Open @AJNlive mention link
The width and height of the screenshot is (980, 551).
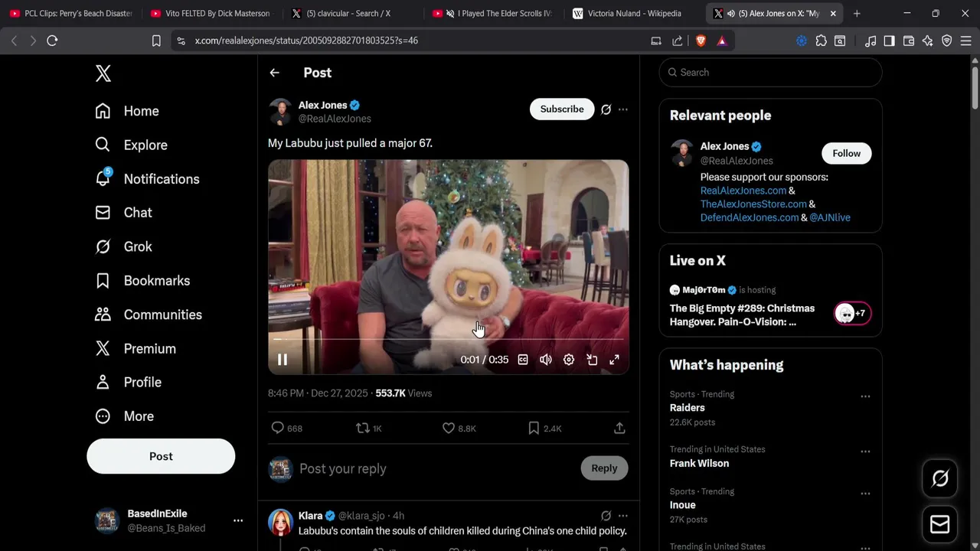point(830,218)
